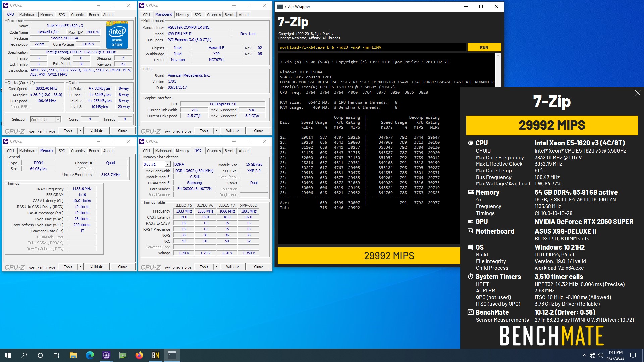Open CPU tab in Memory window
The height and width of the screenshot is (362, 644).
tap(11, 151)
